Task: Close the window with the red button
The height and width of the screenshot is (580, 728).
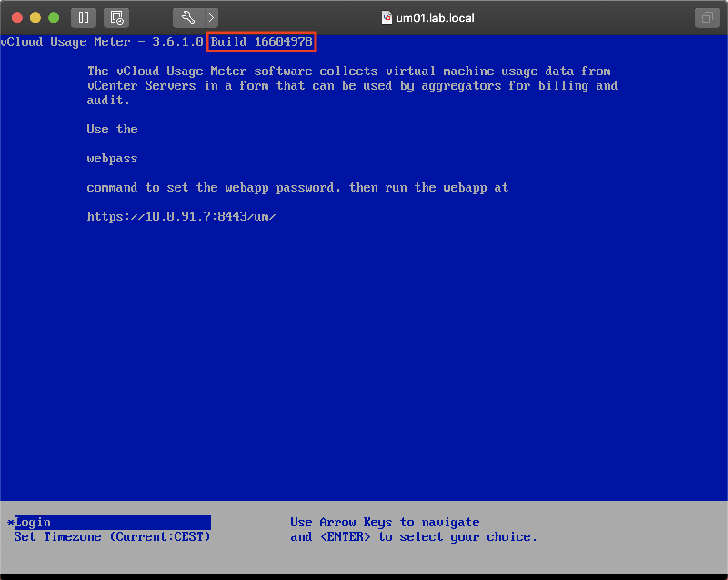Action: (x=17, y=18)
